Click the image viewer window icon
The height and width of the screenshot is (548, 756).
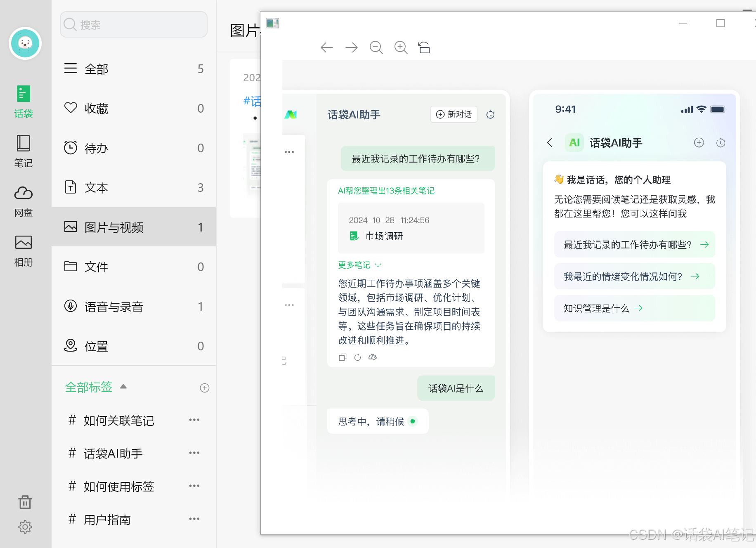tap(273, 23)
